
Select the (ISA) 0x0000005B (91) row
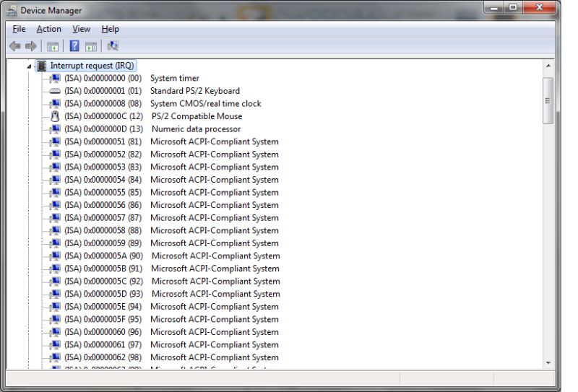(x=172, y=269)
